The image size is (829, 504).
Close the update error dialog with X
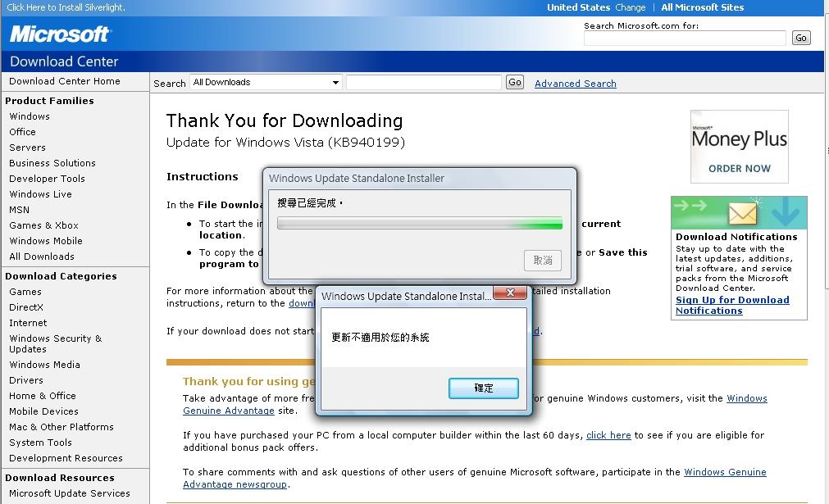tap(510, 293)
